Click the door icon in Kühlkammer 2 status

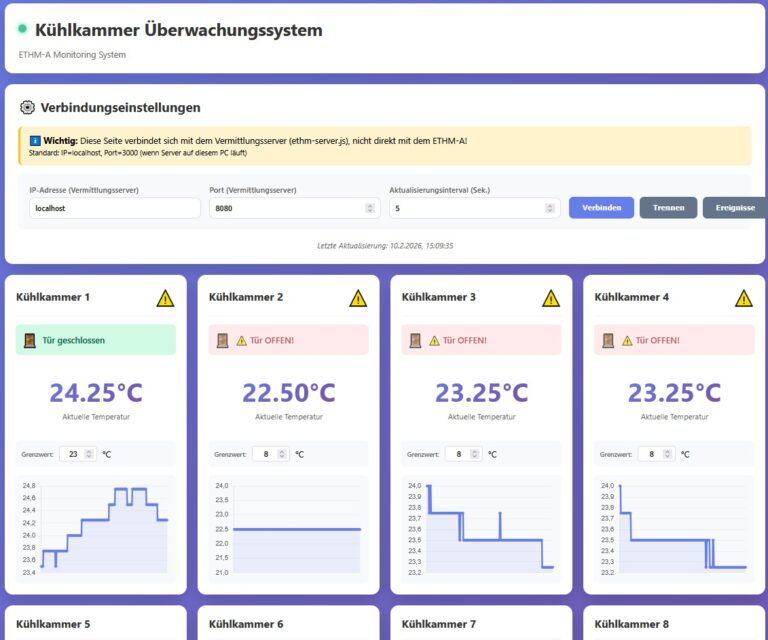221,340
